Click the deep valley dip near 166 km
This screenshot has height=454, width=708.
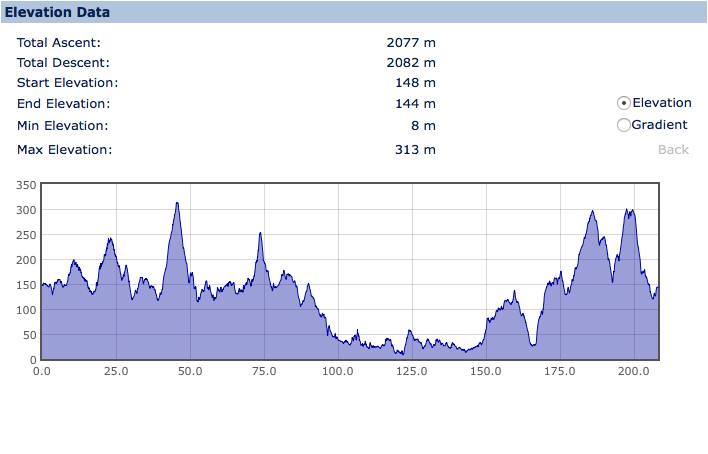click(x=533, y=345)
